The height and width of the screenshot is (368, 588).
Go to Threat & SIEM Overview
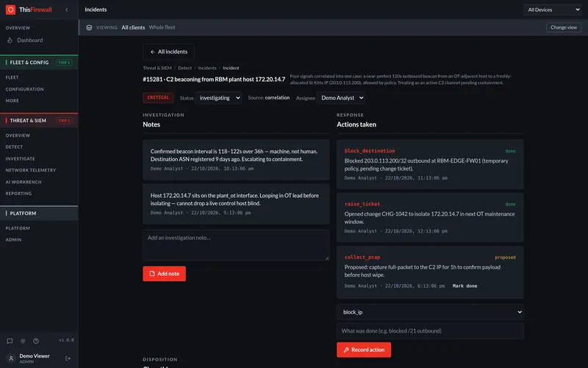[x=18, y=135]
